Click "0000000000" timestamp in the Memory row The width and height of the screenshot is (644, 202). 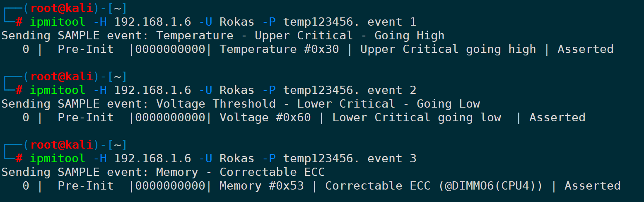click(x=170, y=186)
